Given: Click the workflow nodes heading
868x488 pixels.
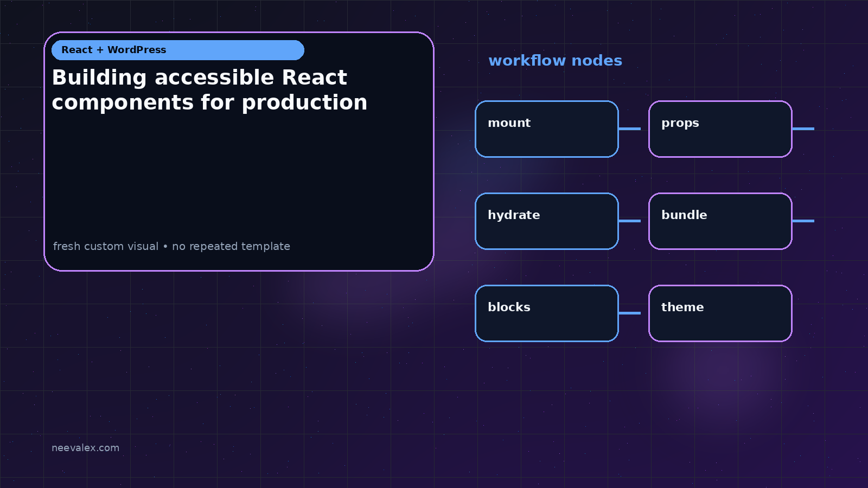Looking at the screenshot, I should (555, 61).
